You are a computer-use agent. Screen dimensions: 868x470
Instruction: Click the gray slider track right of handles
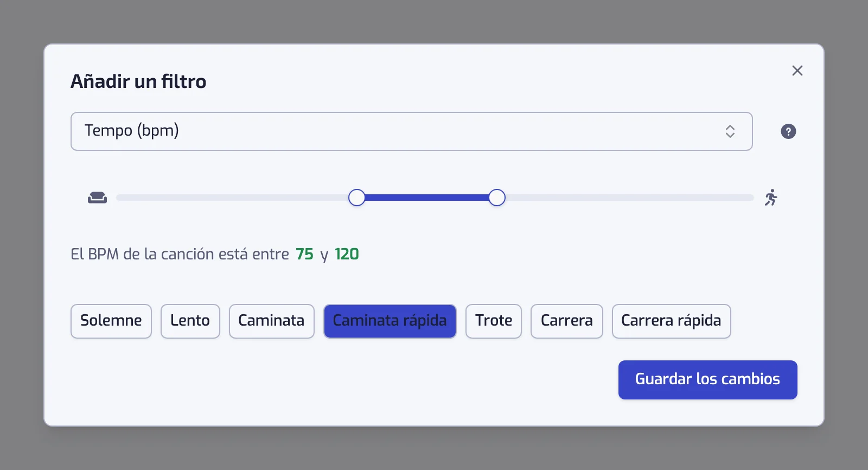coord(629,198)
